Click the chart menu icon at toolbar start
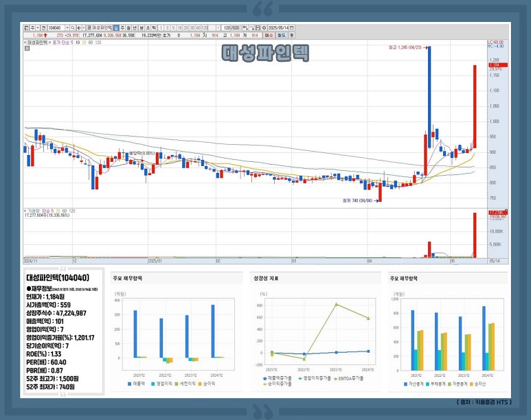Image resolution: width=531 pixels, height=420 pixels. (25, 27)
